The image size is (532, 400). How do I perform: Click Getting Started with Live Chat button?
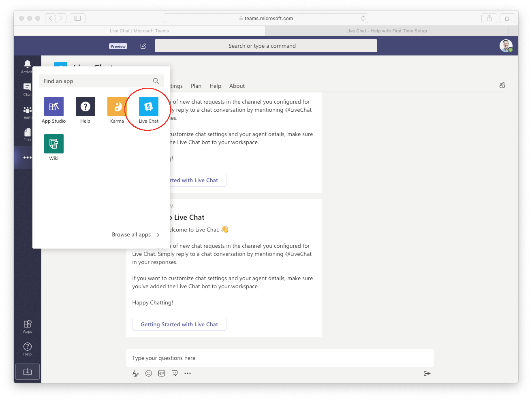coord(179,324)
